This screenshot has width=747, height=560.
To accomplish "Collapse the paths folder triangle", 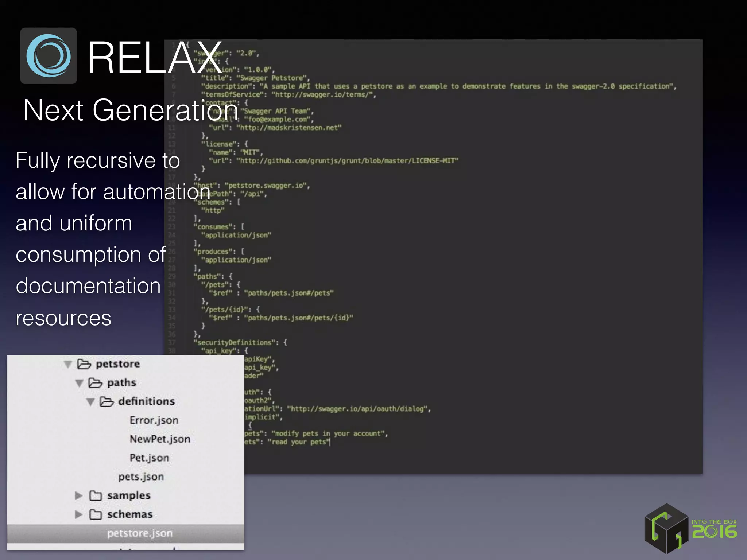I will tap(79, 383).
